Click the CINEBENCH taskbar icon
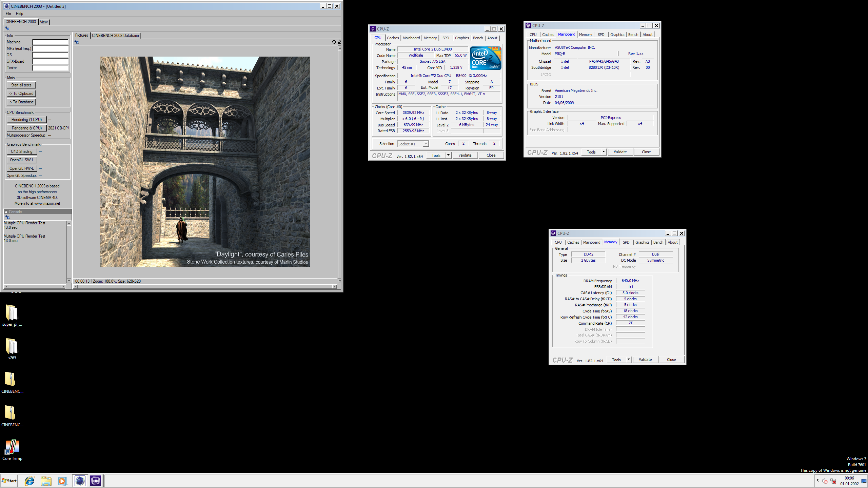Image resolution: width=868 pixels, height=488 pixels. click(80, 481)
